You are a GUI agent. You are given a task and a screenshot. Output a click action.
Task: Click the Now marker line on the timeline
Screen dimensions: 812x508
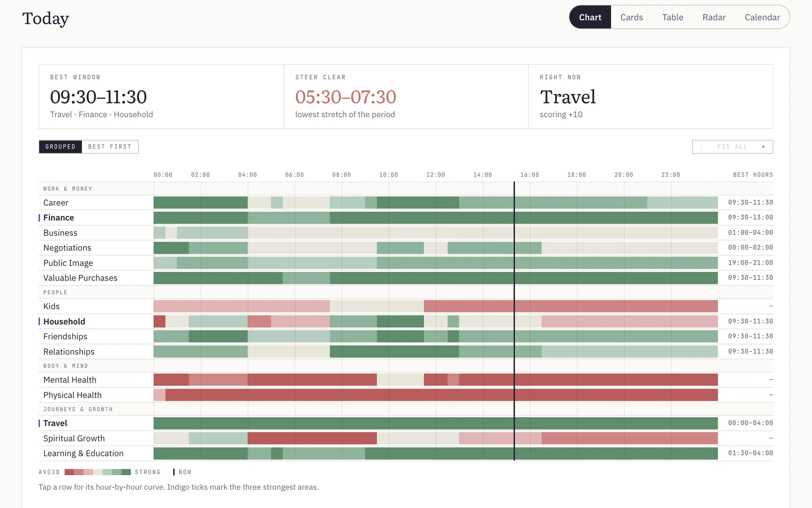(x=514, y=321)
